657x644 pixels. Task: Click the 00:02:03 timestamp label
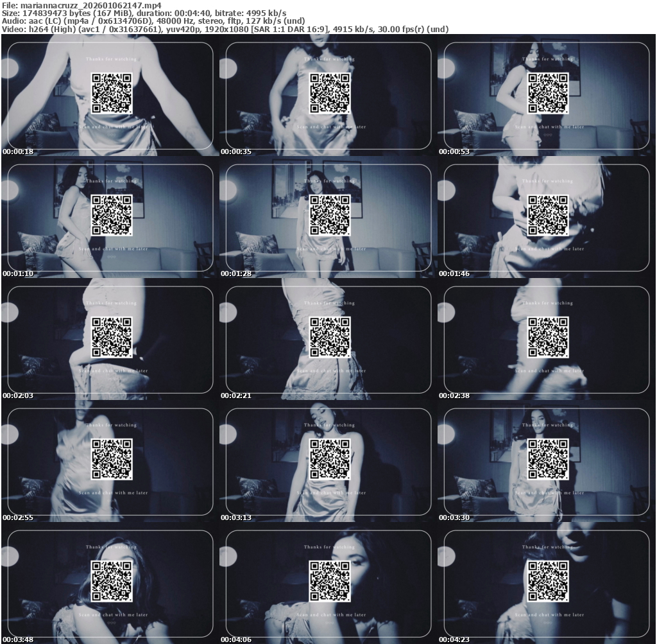(x=18, y=396)
